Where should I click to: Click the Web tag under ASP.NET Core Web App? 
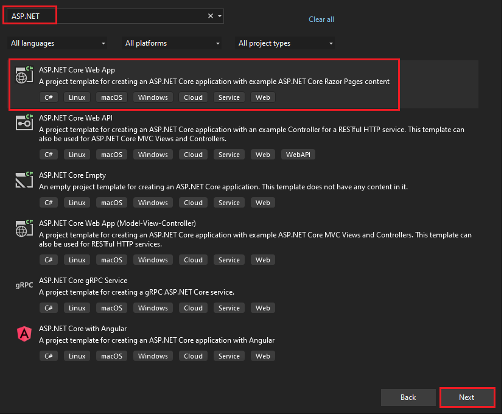263,97
